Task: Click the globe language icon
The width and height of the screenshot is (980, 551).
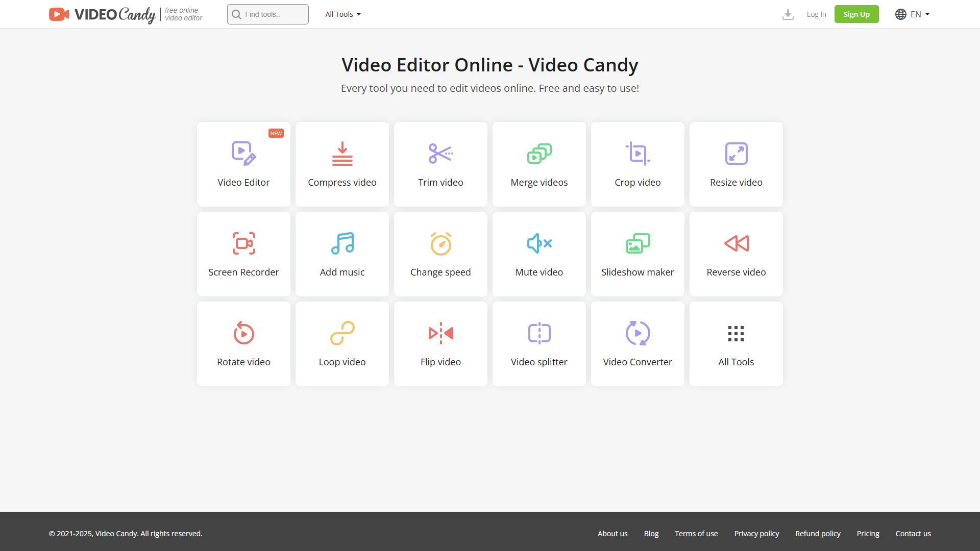Action: 900,14
